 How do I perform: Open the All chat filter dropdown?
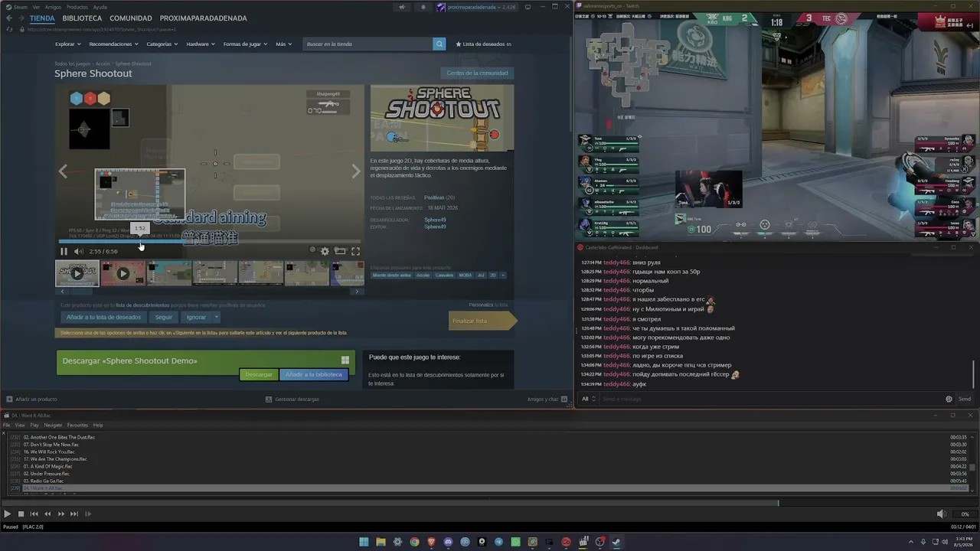pyautogui.click(x=588, y=399)
